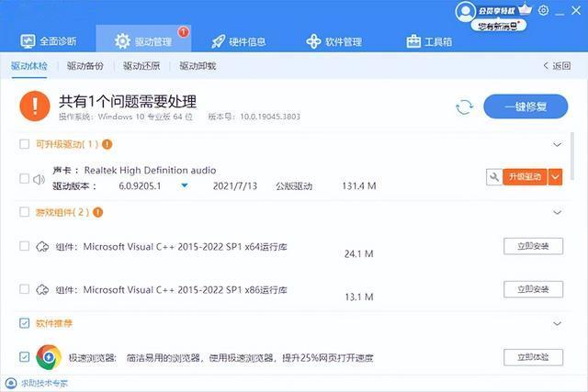Screen dimensions: 588x392
Task: Tick the Realtek High Definition audio checkbox
Action: point(25,178)
